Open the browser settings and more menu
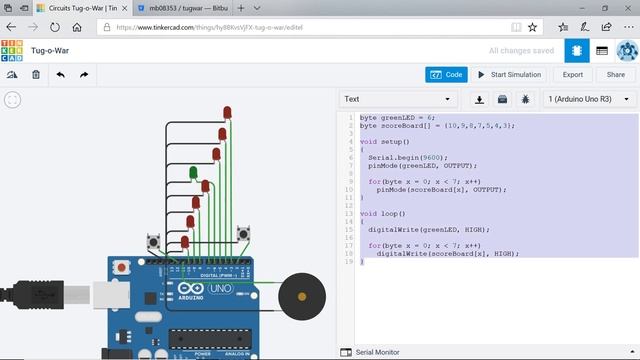Screen dimensions: 640x360 [x=629, y=27]
